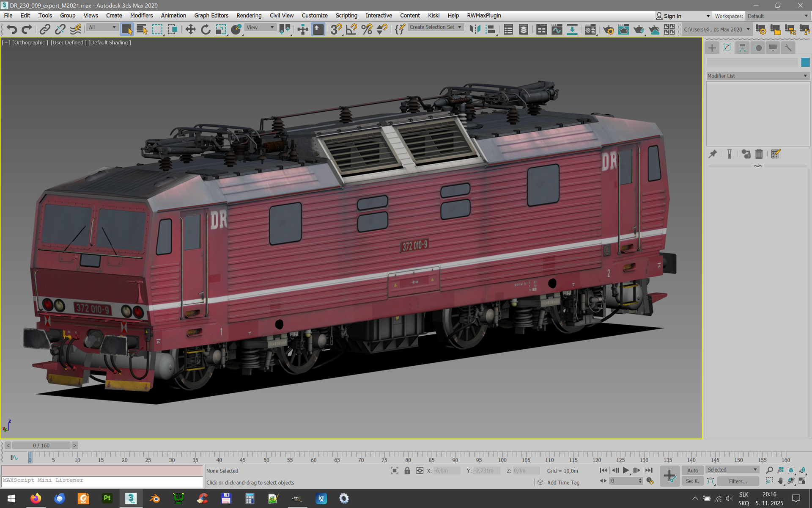Screen dimensions: 812x508
Task: Open the Mirror tool
Action: (475, 29)
